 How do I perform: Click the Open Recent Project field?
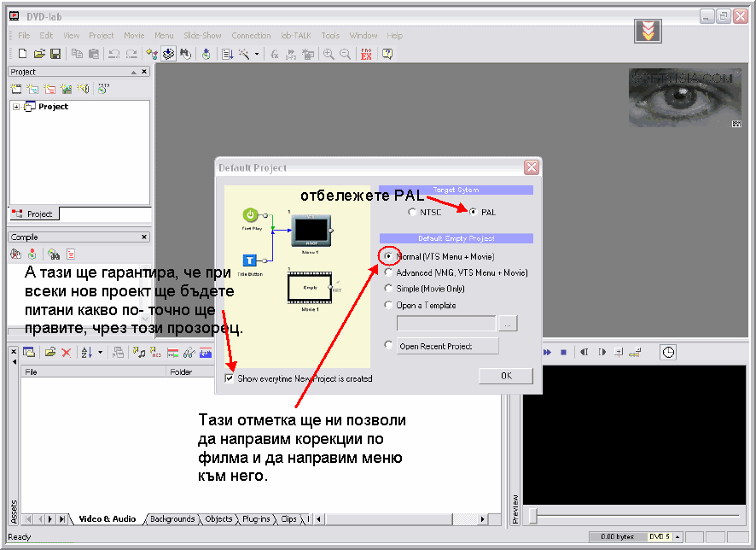(x=447, y=346)
